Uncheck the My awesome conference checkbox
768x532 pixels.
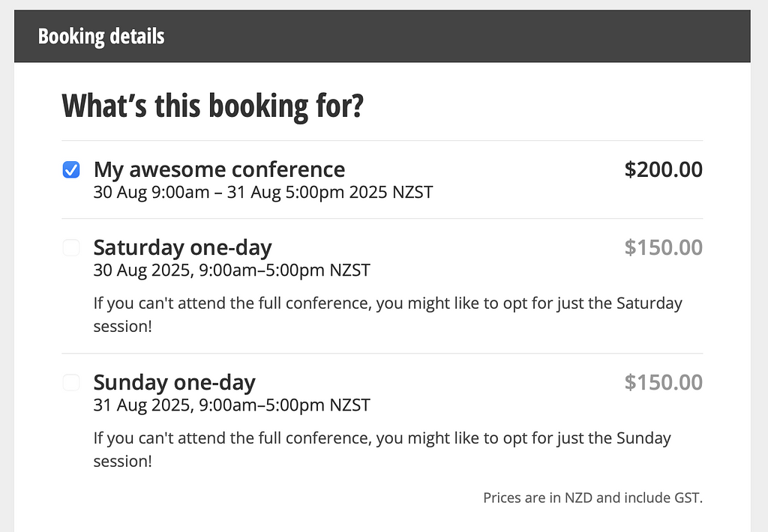(x=70, y=171)
